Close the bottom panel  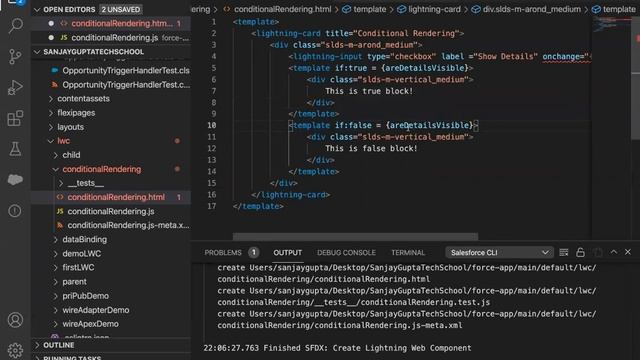[x=628, y=252]
